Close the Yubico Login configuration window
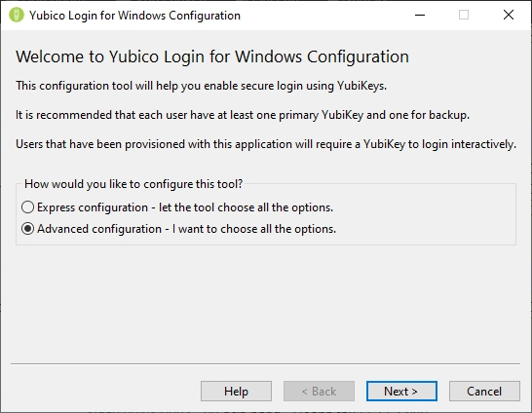This screenshot has width=532, height=413. 509,15
